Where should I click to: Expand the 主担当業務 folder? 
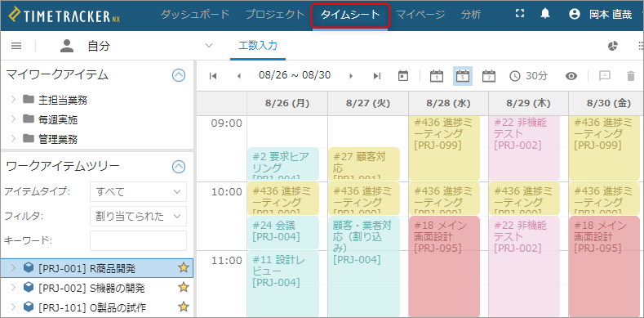point(13,99)
